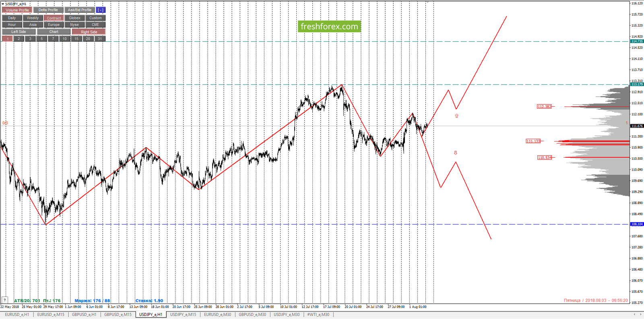This screenshot has height=319, width=644.
Task: Open the EURUSD_e,M30 chart tab
Action: click(x=218, y=315)
